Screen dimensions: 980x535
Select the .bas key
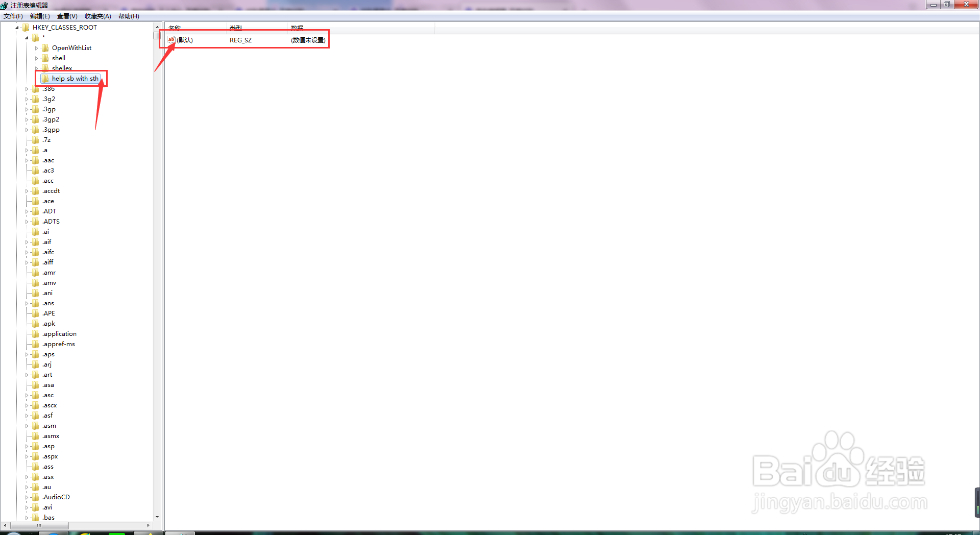tap(48, 518)
